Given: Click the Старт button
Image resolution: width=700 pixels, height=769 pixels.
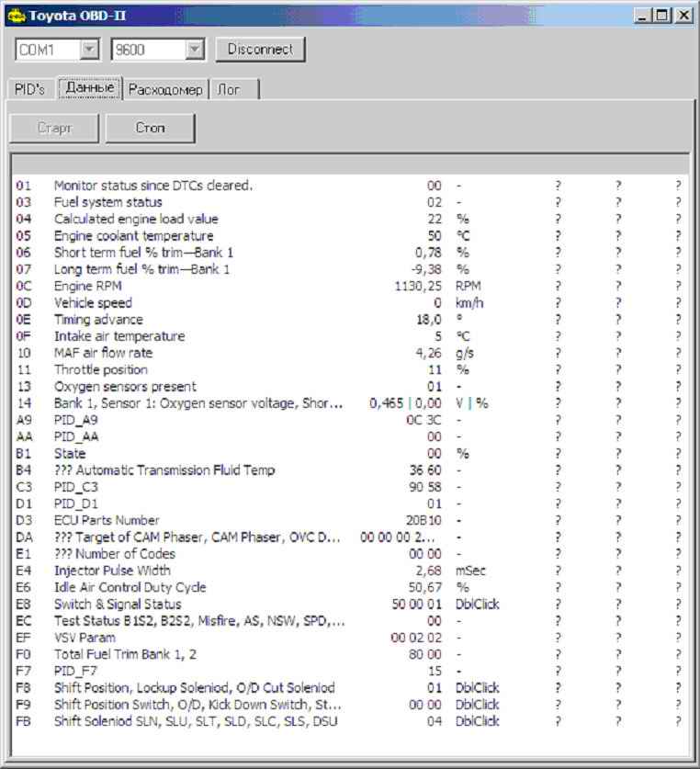Looking at the screenshot, I should 54,128.
